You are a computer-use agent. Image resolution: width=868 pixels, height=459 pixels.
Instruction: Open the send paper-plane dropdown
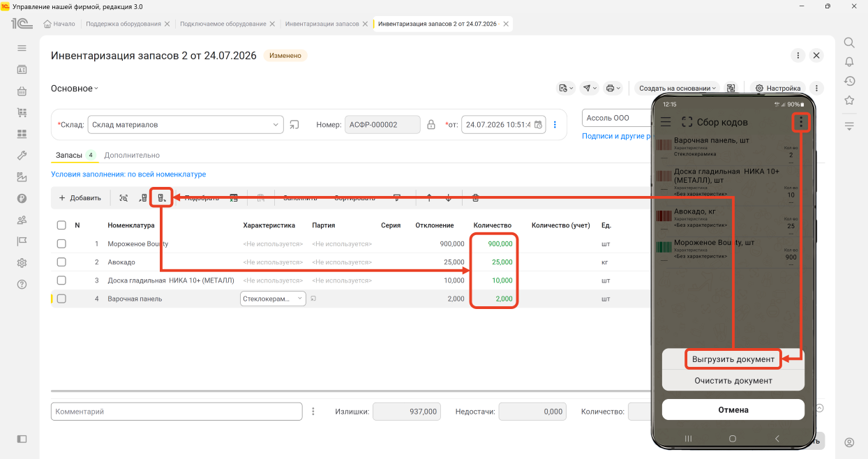pyautogui.click(x=590, y=89)
